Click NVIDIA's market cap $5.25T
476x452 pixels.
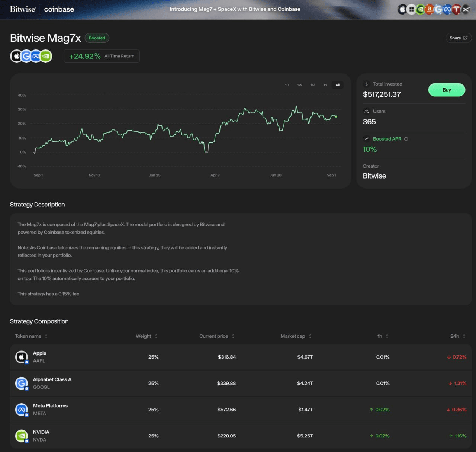(x=305, y=436)
